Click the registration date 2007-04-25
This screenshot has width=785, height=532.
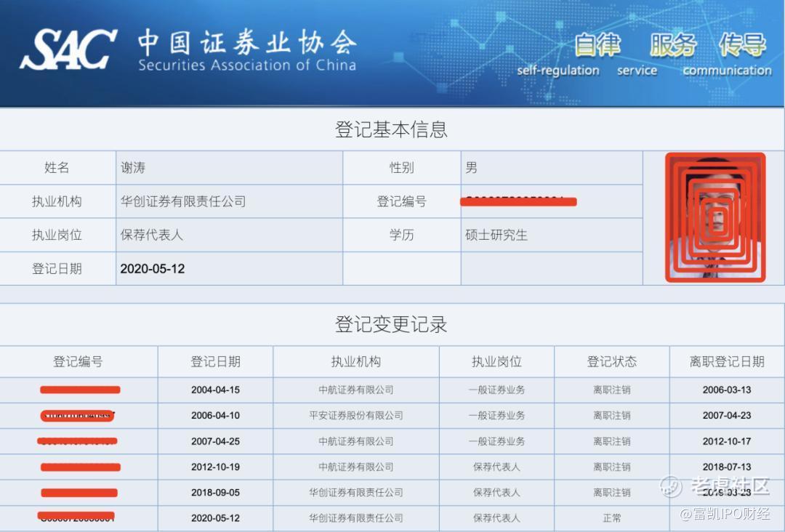[215, 441]
